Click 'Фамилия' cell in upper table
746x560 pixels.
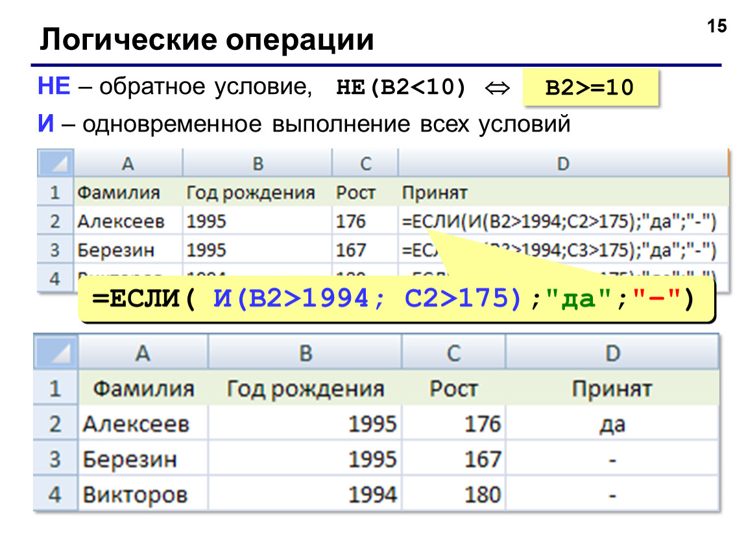point(128,192)
